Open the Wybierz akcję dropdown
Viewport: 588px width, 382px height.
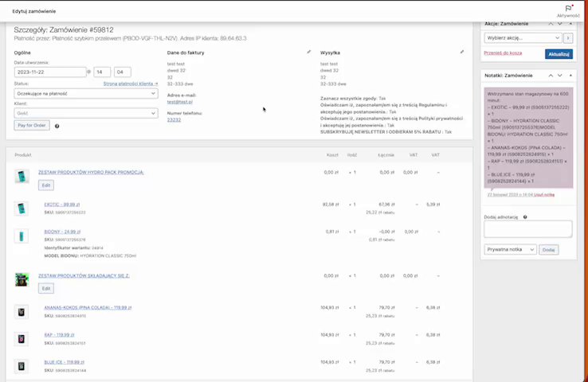coord(523,38)
